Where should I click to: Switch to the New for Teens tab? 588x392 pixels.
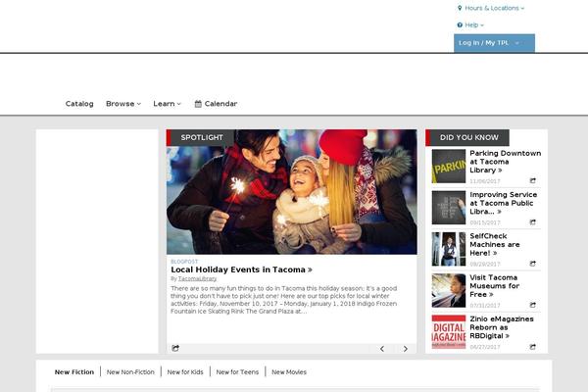tap(237, 372)
